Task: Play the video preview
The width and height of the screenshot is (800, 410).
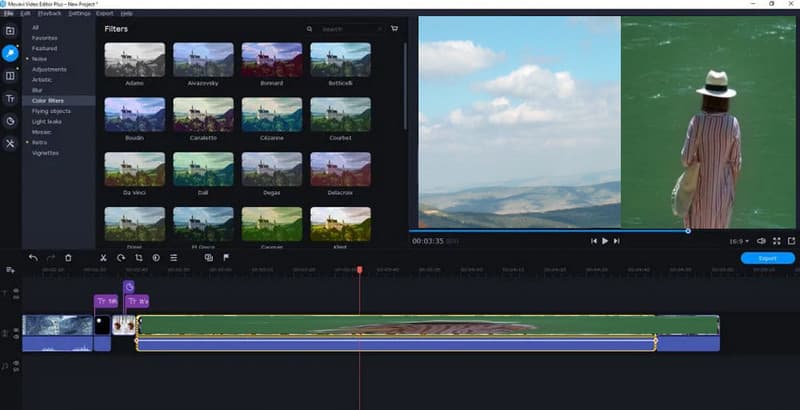Action: click(x=605, y=241)
